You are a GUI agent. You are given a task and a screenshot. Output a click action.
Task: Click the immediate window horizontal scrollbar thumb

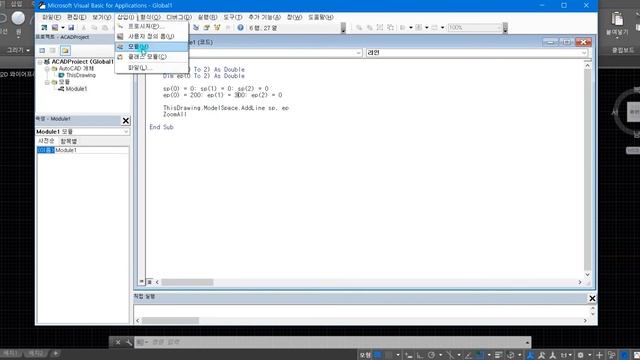170,321
